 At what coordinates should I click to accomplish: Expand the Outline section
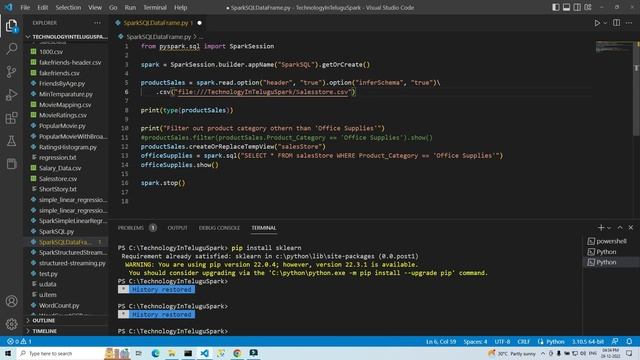pyautogui.click(x=44, y=321)
